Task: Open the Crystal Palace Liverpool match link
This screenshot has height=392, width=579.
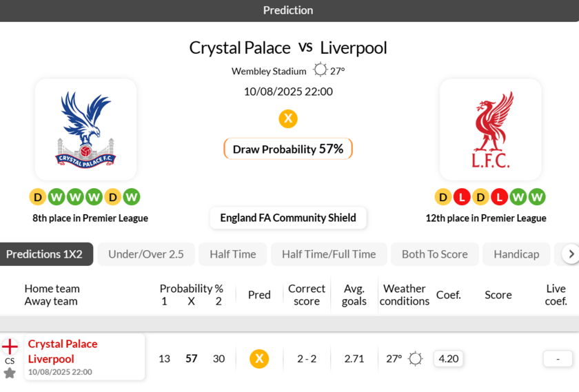Action: point(63,351)
